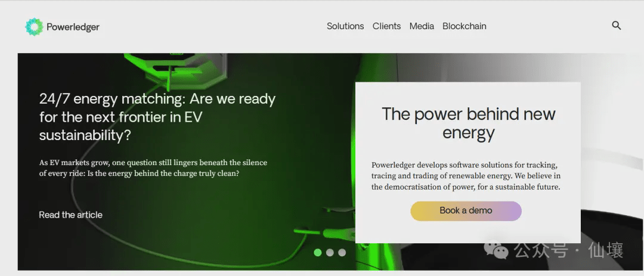The width and height of the screenshot is (644, 276).
Task: Click the green charging cable plug graphic
Action: tap(329, 234)
